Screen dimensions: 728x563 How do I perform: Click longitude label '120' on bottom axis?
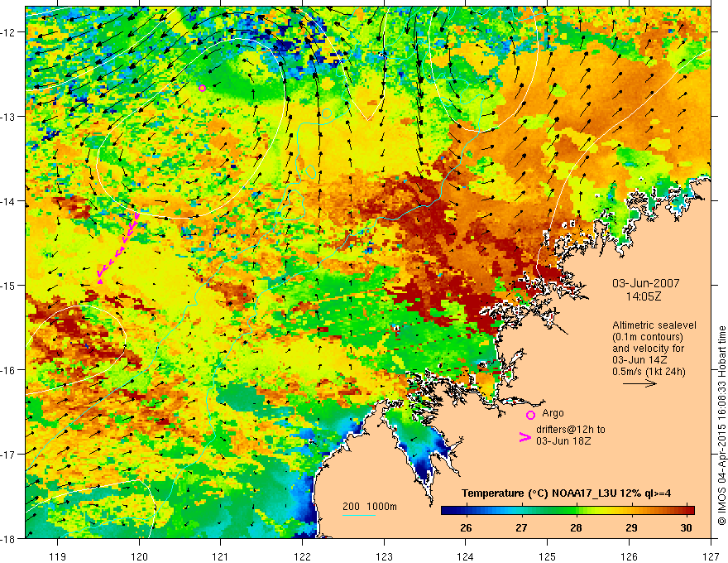(x=139, y=556)
